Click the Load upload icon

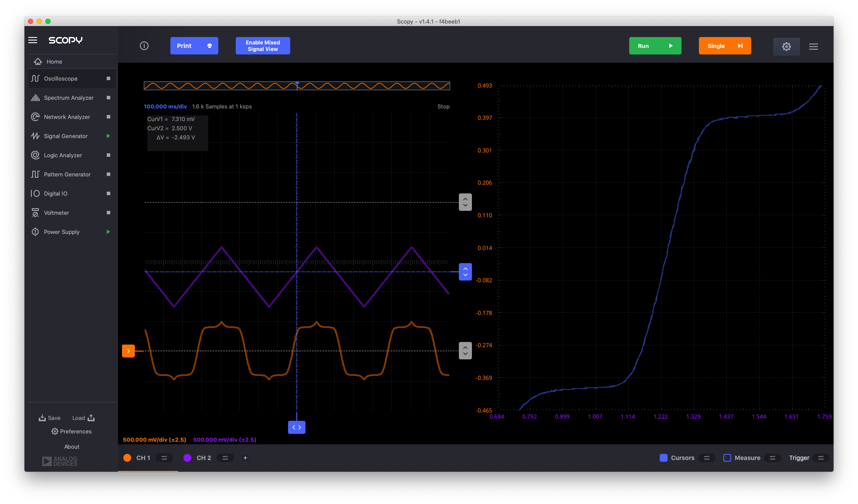pos(91,418)
